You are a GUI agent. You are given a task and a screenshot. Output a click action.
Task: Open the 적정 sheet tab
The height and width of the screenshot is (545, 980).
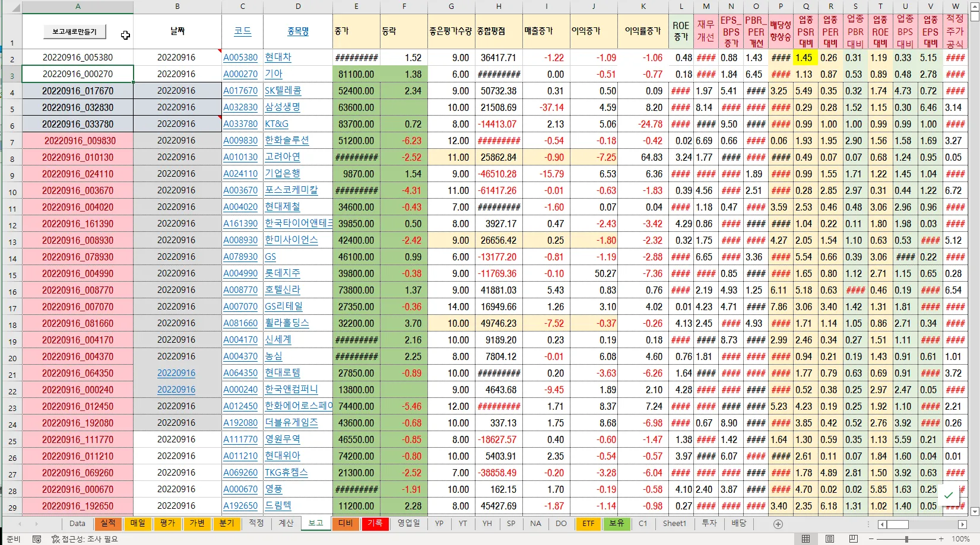tap(256, 524)
